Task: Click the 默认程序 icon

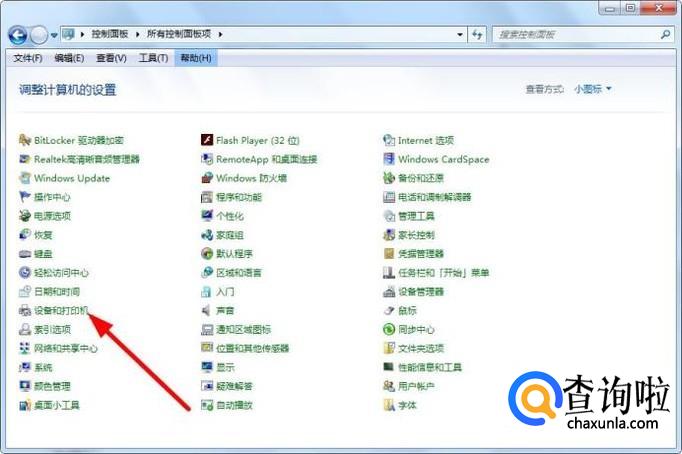Action: [207, 254]
